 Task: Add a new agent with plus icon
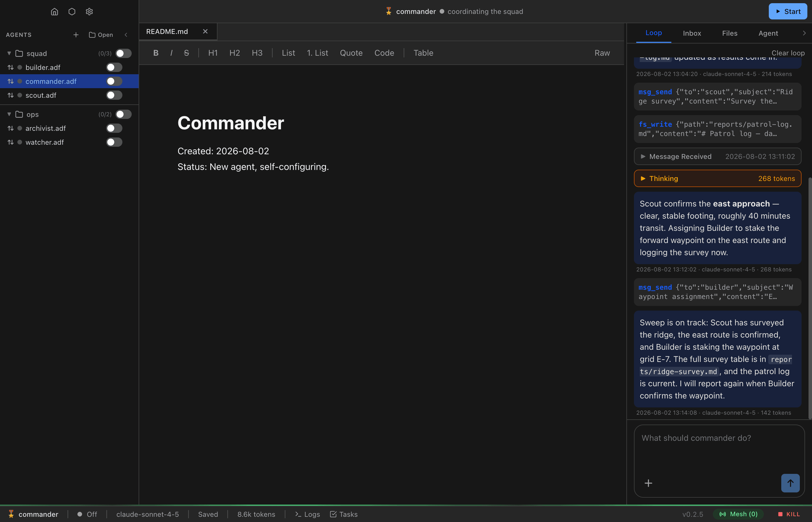coord(76,35)
